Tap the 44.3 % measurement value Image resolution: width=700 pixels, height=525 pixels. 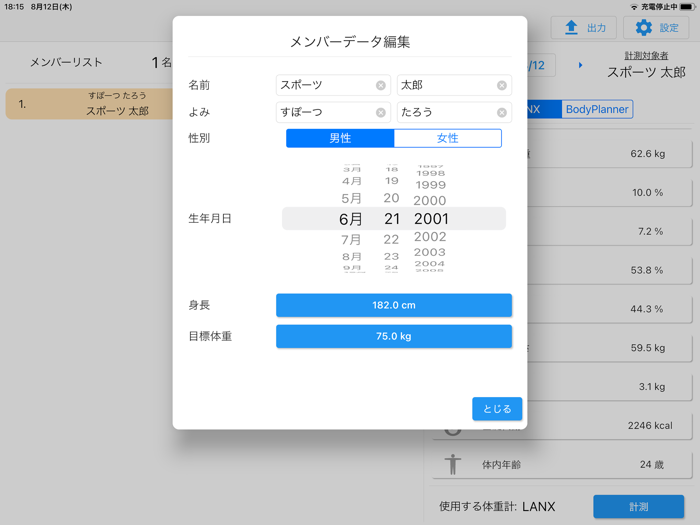(x=646, y=309)
